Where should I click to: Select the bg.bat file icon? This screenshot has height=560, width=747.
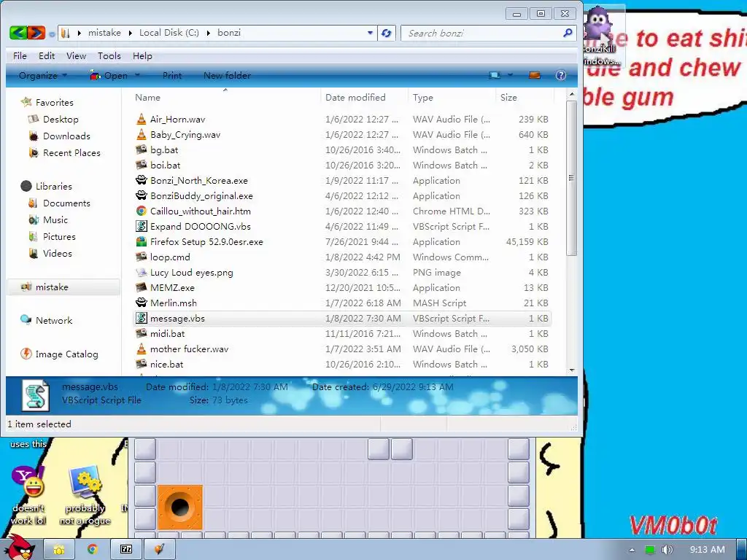pyautogui.click(x=141, y=149)
